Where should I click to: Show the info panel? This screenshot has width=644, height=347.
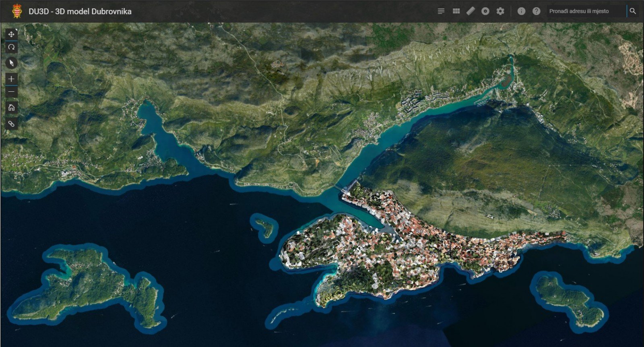521,11
